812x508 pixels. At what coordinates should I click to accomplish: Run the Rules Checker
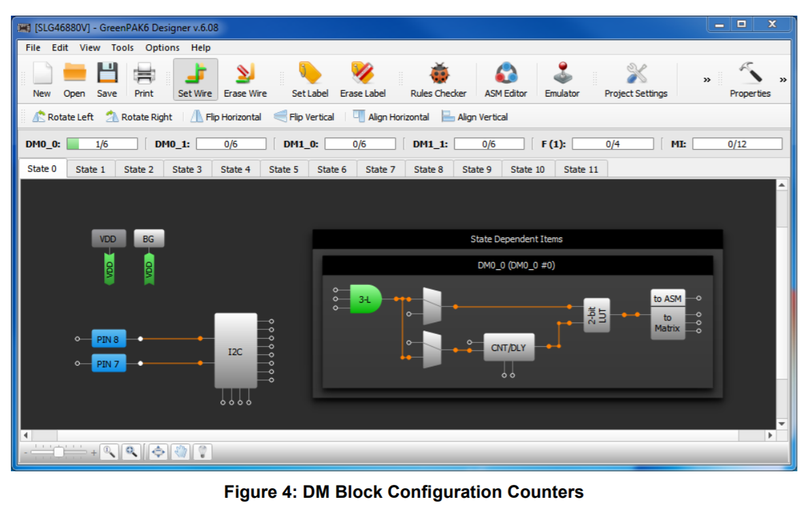pyautogui.click(x=438, y=79)
